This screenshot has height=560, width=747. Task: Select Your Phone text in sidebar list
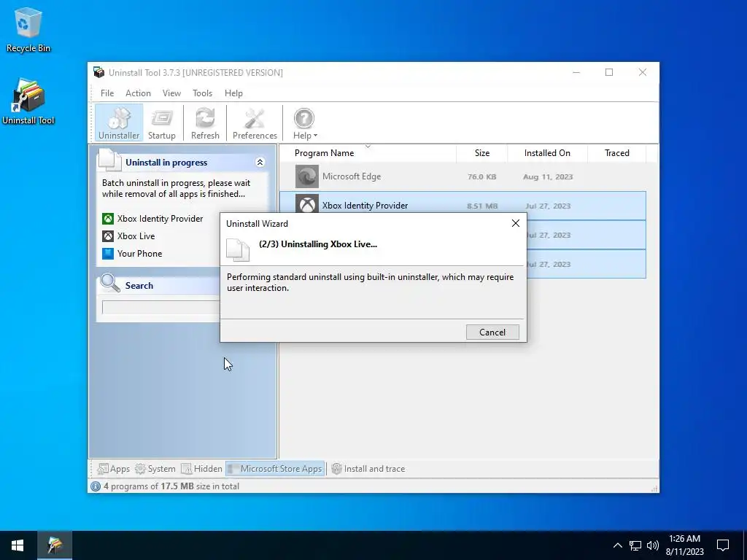pyautogui.click(x=139, y=253)
